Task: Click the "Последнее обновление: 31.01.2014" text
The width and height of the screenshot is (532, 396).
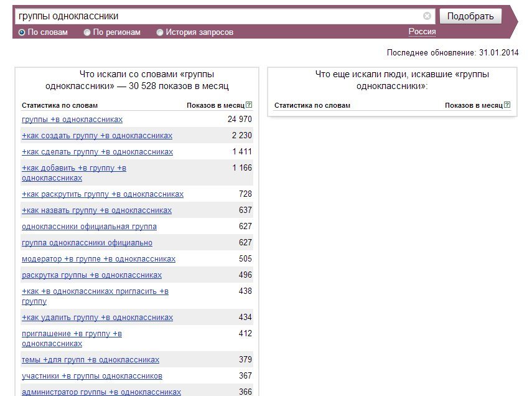Action: pos(452,53)
